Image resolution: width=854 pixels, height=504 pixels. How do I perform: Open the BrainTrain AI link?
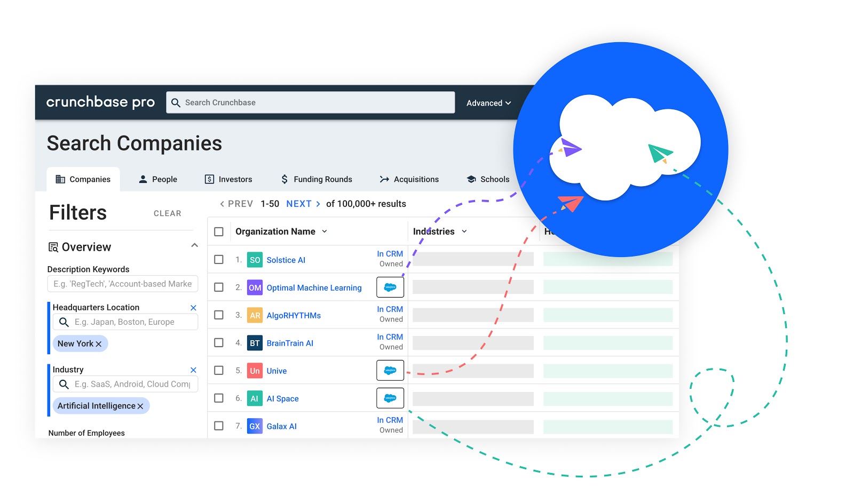click(x=290, y=343)
